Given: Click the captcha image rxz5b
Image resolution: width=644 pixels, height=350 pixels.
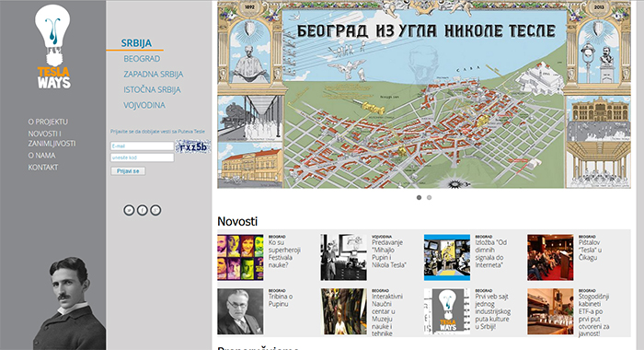Looking at the screenshot, I should (x=193, y=146).
